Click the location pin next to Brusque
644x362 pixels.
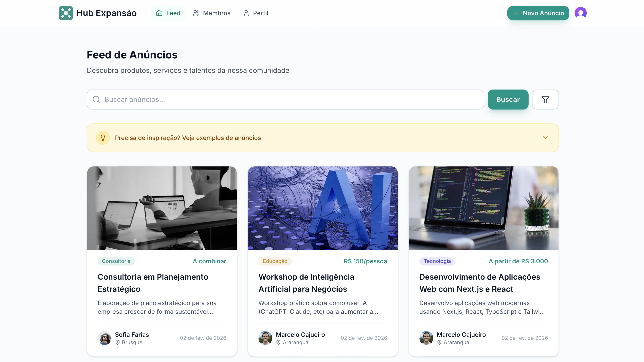click(118, 342)
